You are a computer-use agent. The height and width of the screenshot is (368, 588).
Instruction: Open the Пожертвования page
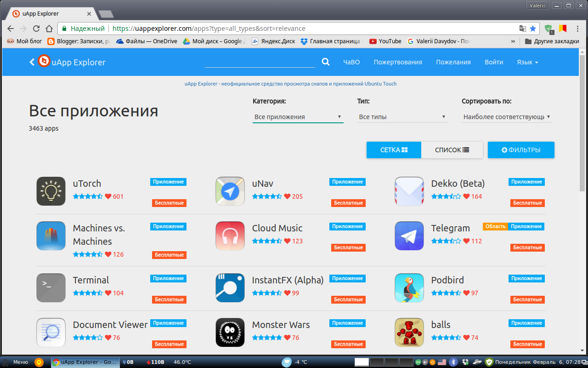tap(398, 62)
